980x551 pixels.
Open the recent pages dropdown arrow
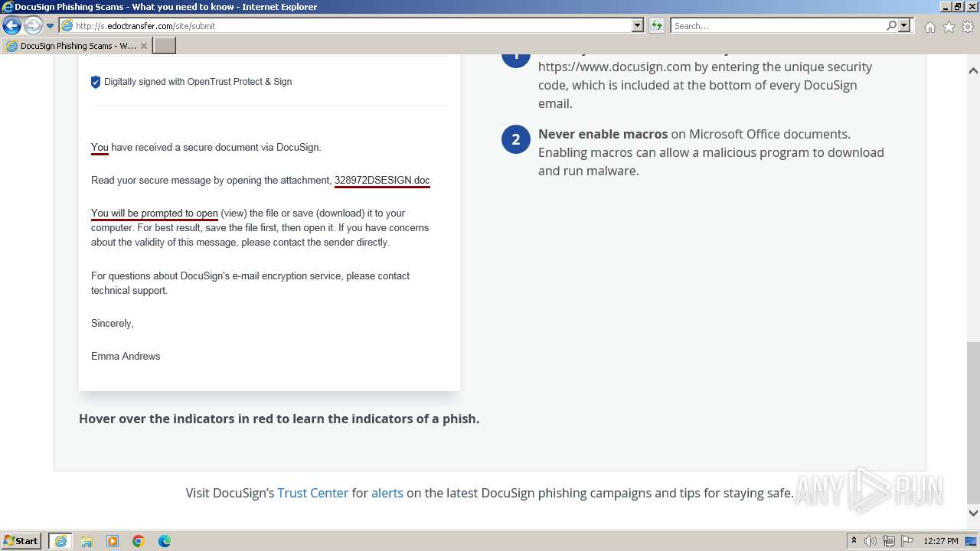(x=50, y=26)
